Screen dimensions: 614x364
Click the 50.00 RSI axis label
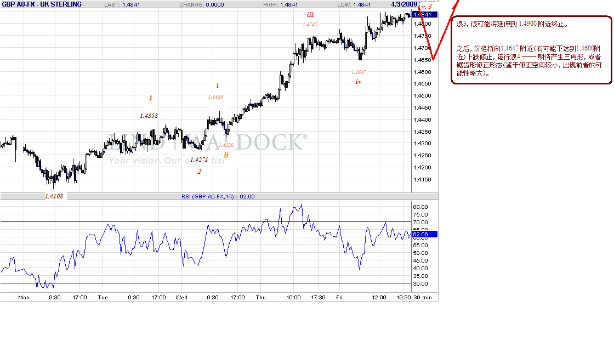(420, 253)
